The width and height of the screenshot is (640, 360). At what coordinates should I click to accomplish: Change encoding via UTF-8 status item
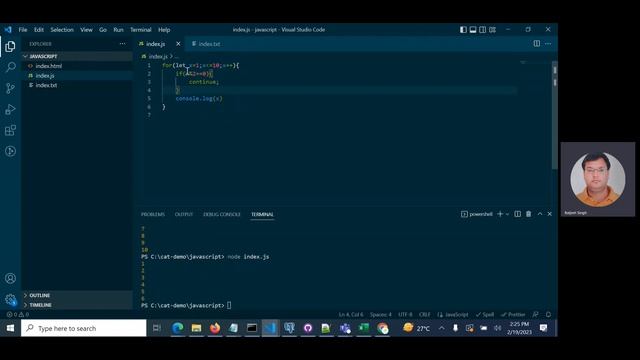(x=405, y=314)
